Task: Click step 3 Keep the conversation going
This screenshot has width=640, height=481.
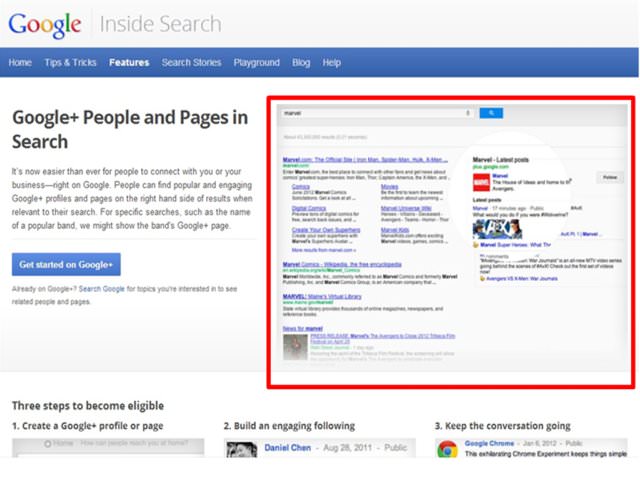Action: [502, 426]
